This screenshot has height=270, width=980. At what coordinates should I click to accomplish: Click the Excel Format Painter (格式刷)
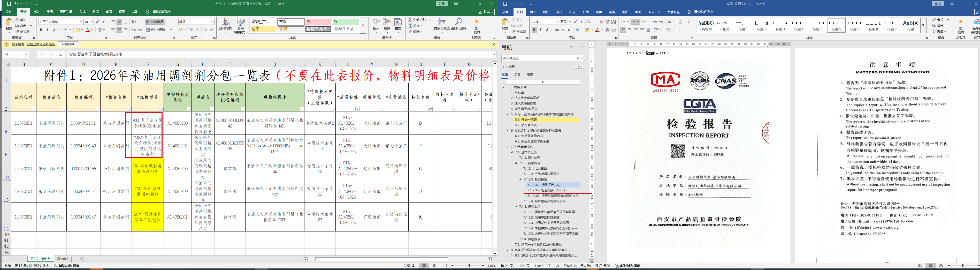point(23,32)
